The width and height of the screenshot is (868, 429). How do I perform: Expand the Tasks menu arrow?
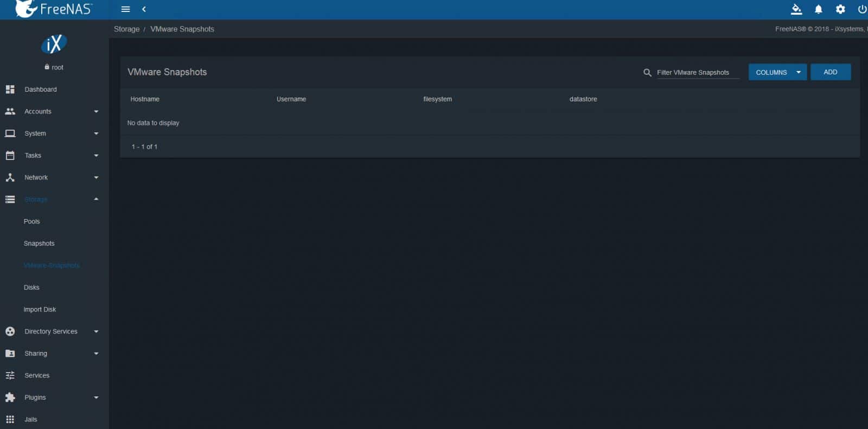[96, 156]
